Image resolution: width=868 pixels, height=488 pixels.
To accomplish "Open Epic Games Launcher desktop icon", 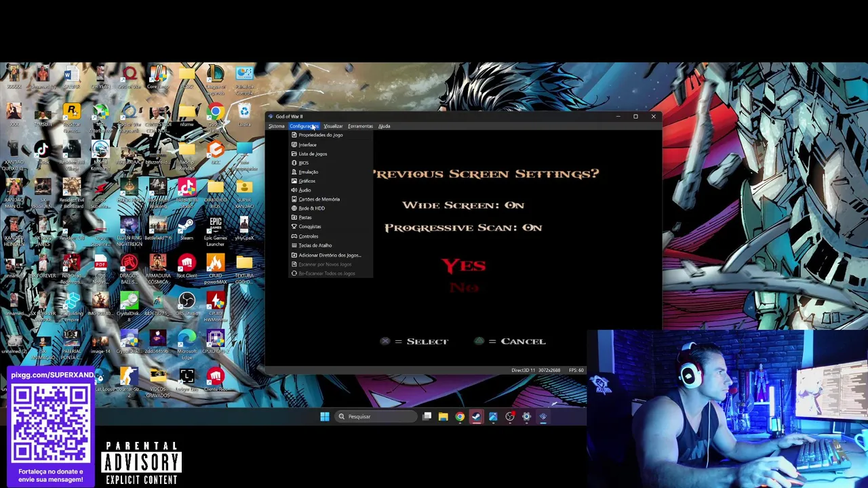I will [x=216, y=230].
